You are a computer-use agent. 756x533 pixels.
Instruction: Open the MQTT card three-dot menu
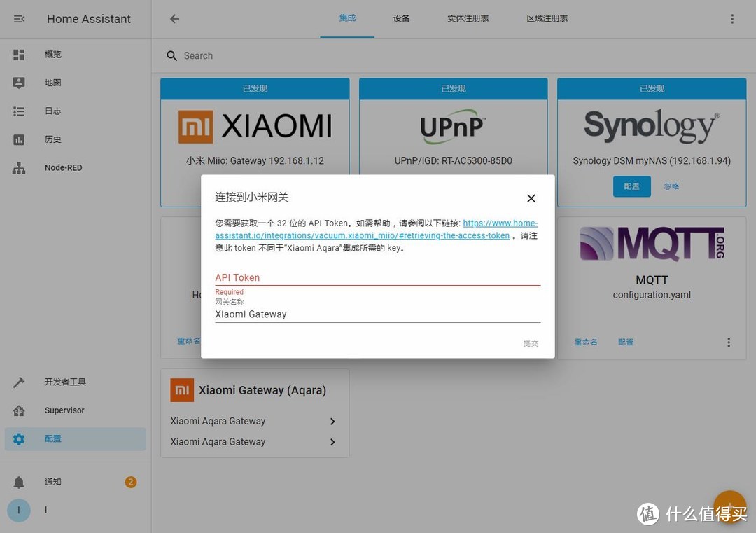(729, 342)
